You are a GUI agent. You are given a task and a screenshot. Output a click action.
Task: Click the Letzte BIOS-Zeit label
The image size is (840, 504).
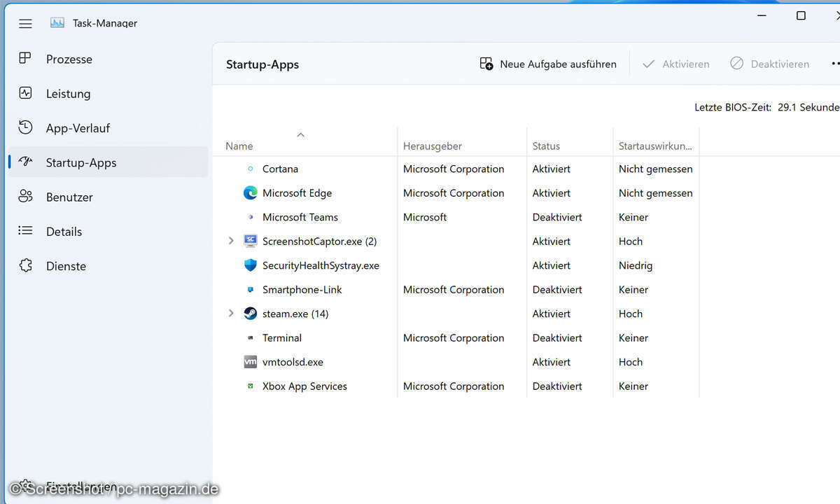(x=733, y=107)
